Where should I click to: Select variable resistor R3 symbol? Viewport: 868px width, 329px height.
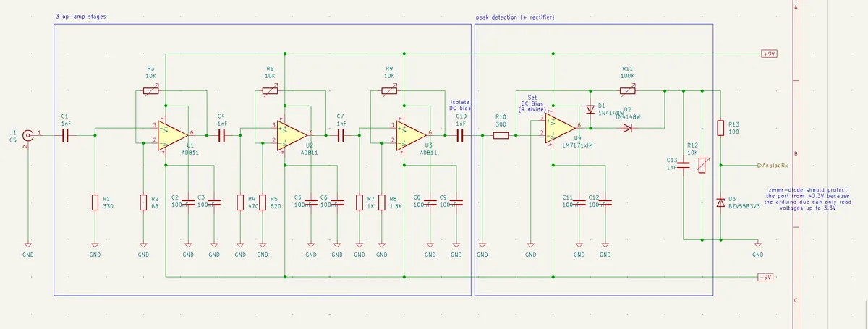[x=150, y=91]
